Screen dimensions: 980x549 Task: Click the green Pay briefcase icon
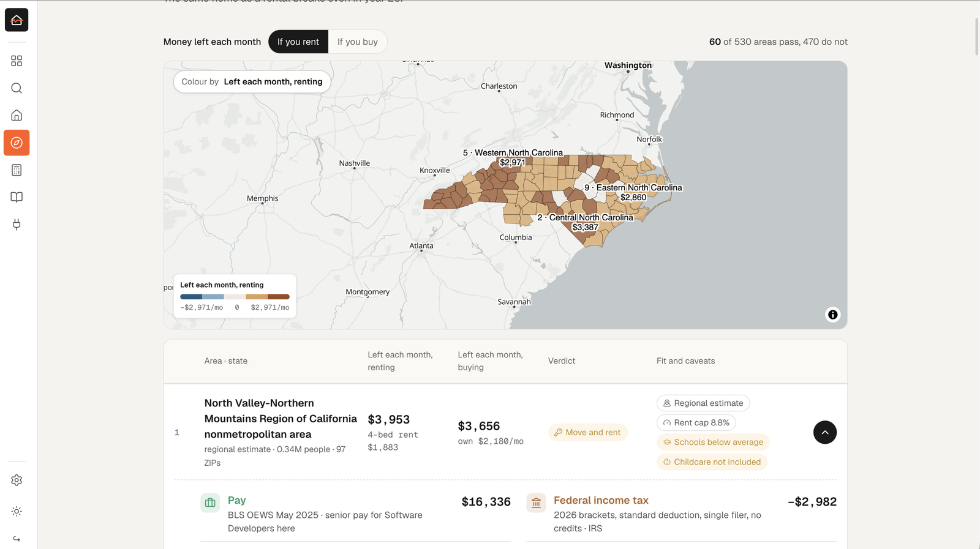pyautogui.click(x=210, y=502)
